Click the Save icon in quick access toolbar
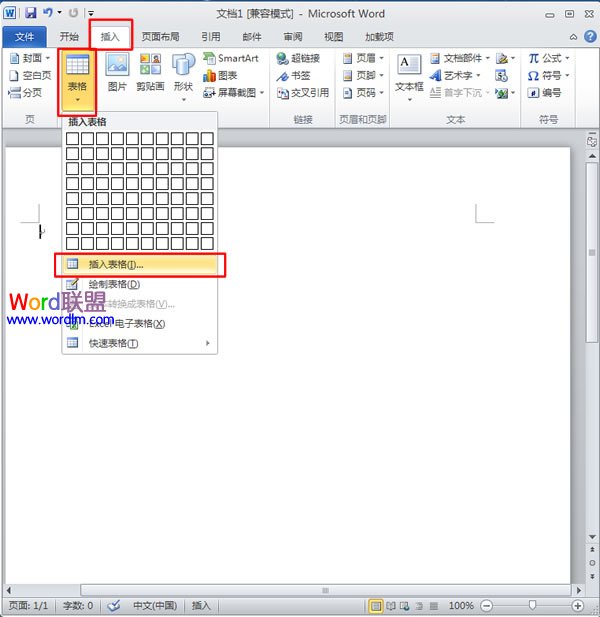 (31, 13)
